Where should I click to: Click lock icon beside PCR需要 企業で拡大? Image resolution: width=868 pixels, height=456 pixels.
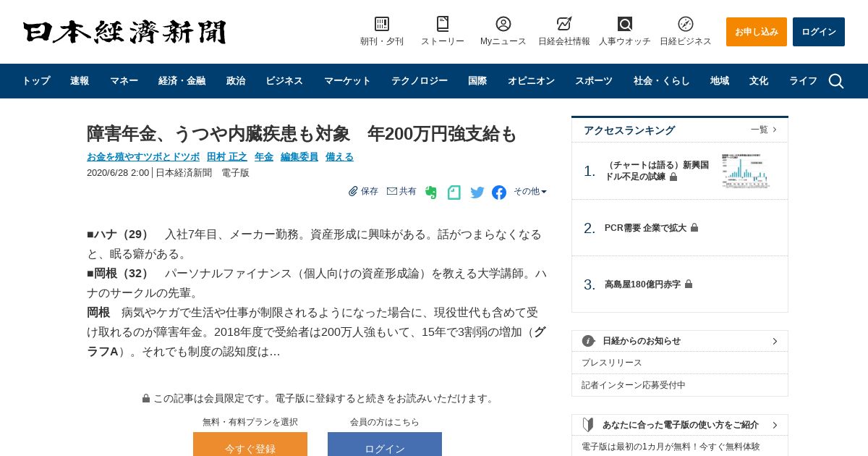(x=694, y=227)
